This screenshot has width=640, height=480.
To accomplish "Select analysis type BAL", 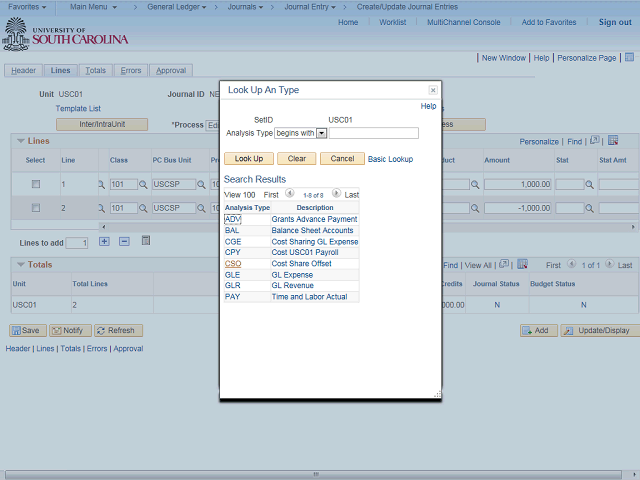I will click(232, 230).
